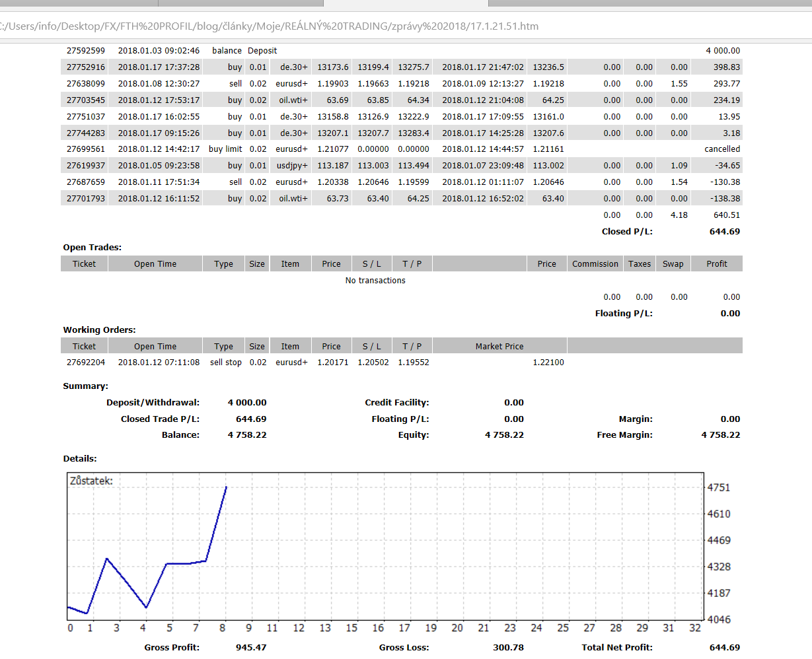The image size is (812, 659).
Task: Click Swap column header
Action: pos(673,264)
